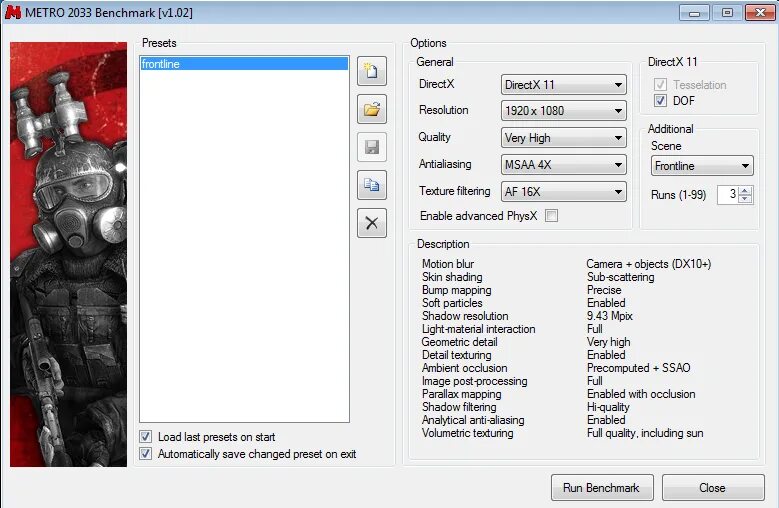Click the Close button at bottom
Screen dimensions: 779x508
tap(712, 488)
